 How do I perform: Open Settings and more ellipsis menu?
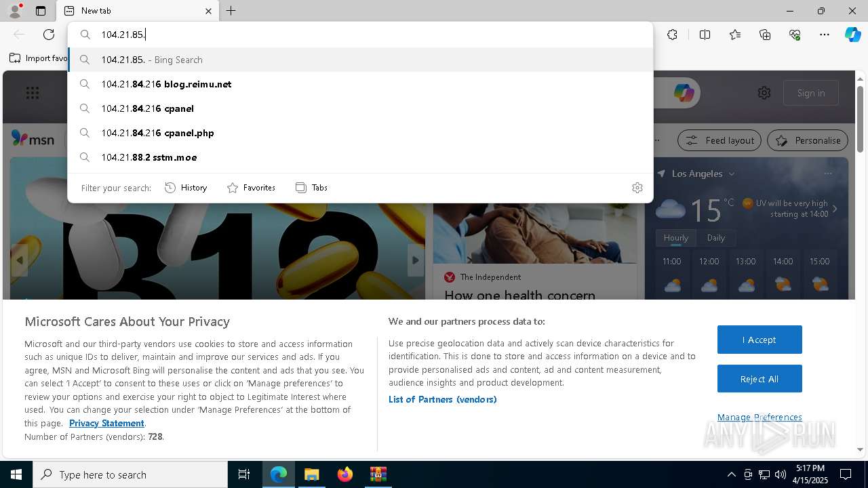coord(825,35)
